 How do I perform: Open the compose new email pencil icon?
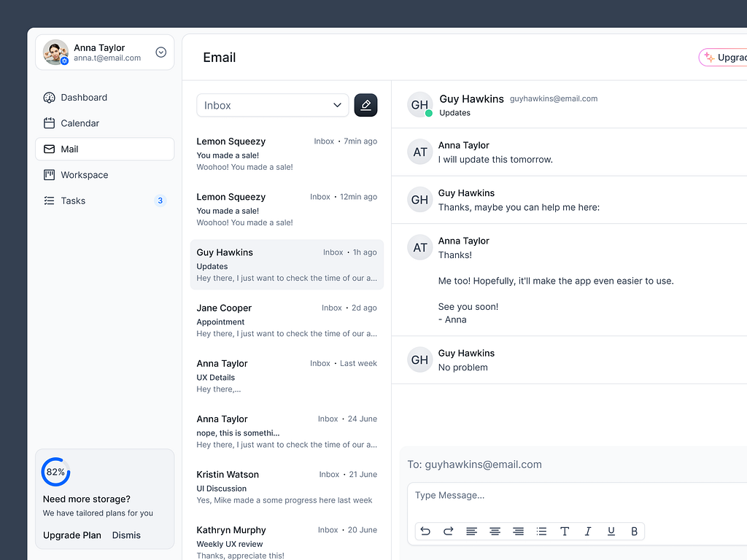(x=365, y=105)
